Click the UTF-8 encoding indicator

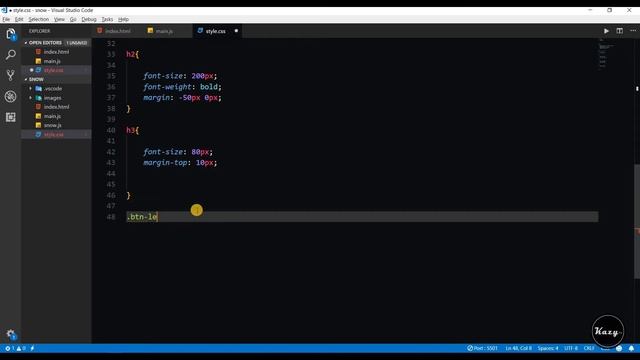[x=571, y=348]
